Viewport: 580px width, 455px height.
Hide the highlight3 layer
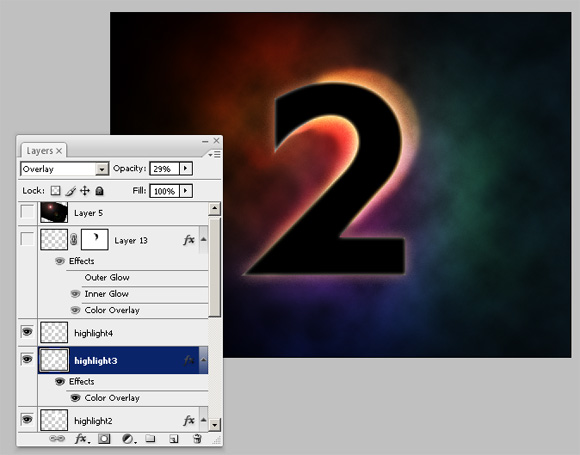27,358
